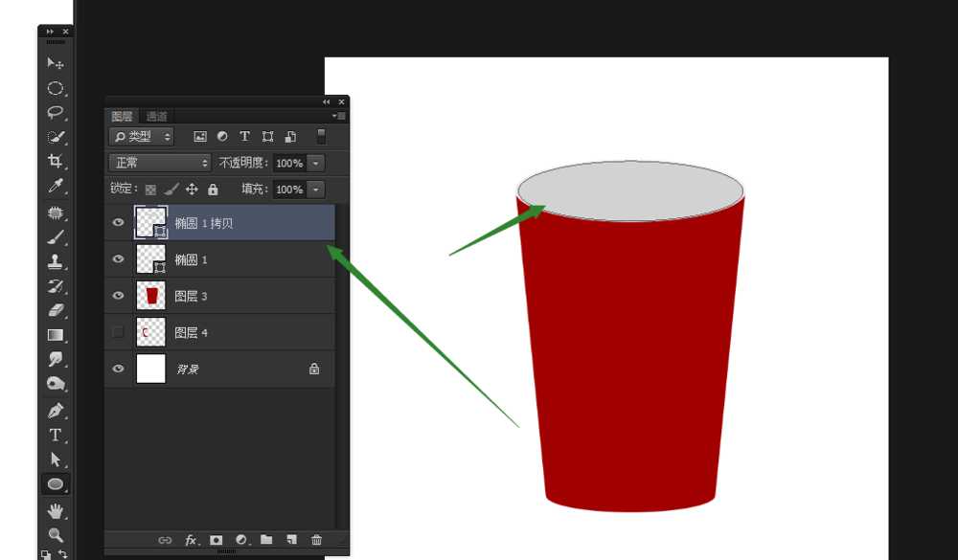The width and height of the screenshot is (958, 560).
Task: Expand the 不透明度 opacity slider arrow
Action: coord(316,163)
